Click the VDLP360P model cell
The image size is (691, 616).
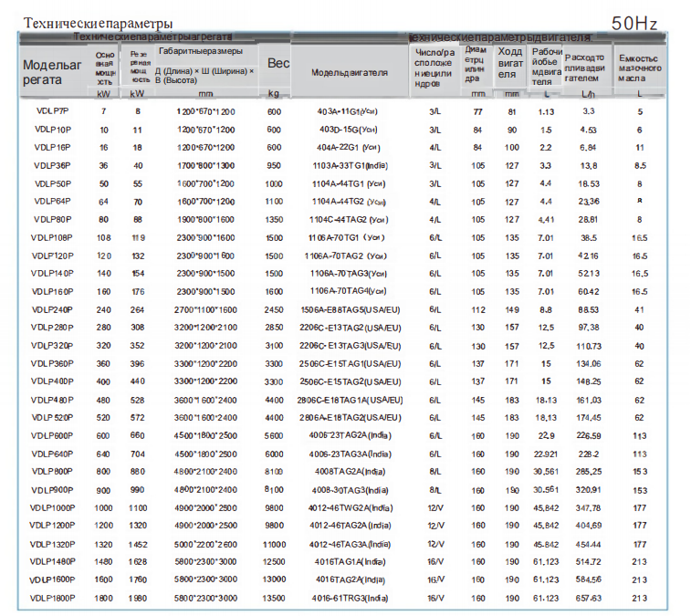click(x=52, y=363)
